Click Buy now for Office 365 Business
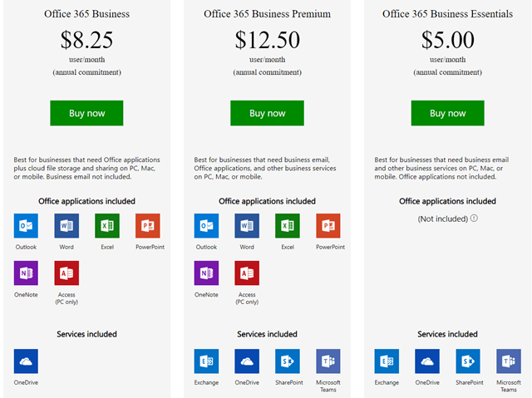 [86, 113]
